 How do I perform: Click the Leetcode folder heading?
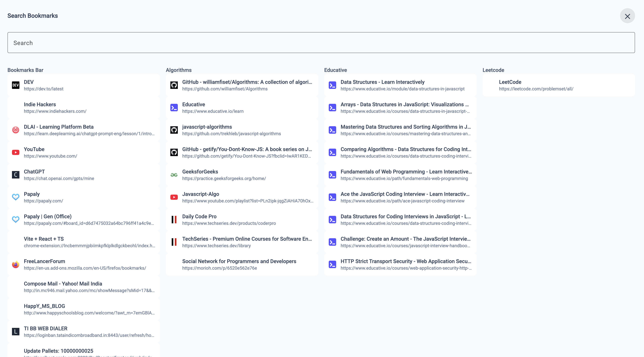[x=493, y=70]
